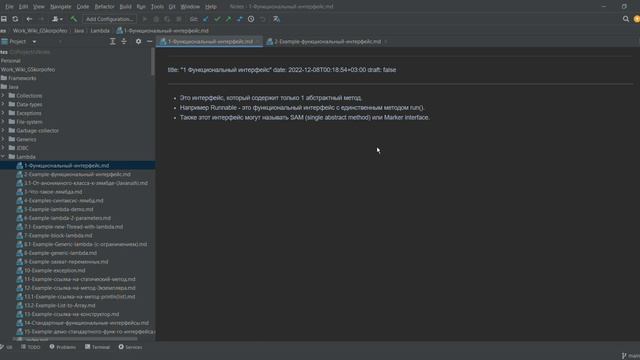640x360 pixels.
Task: Open the Git menu
Action: (x=172, y=7)
